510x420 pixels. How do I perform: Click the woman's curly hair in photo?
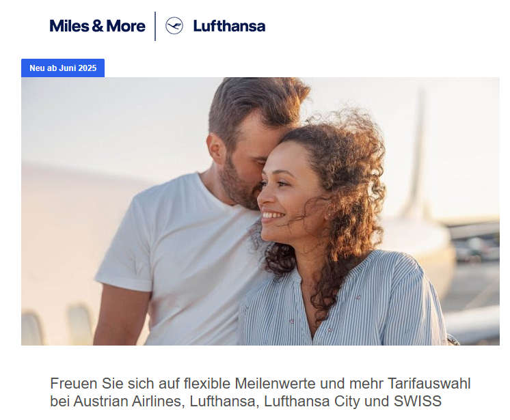click(345, 182)
